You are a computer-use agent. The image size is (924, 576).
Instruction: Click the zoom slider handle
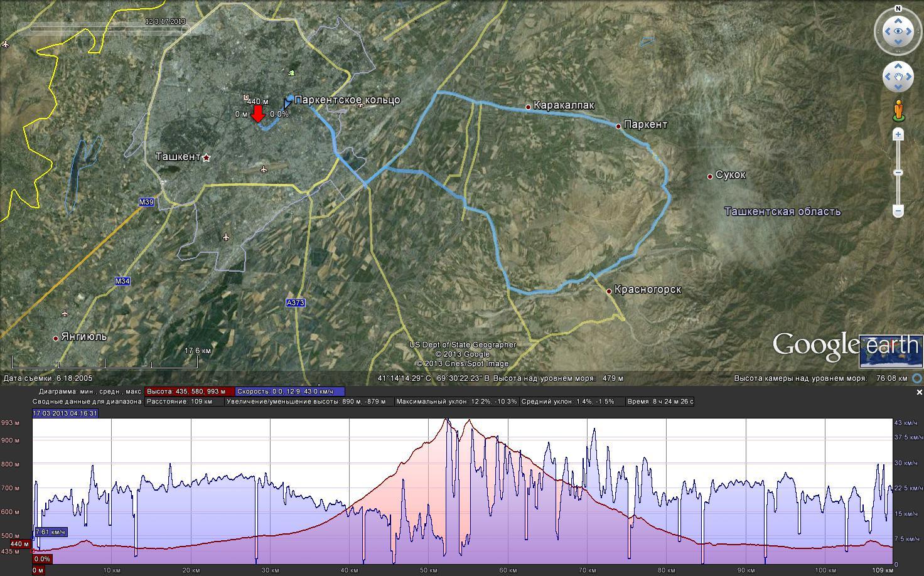pos(898,173)
